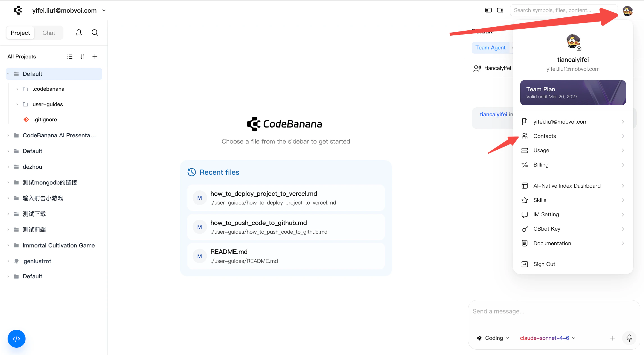
Task: Change profile photo via camera icon
Action: click(x=579, y=49)
